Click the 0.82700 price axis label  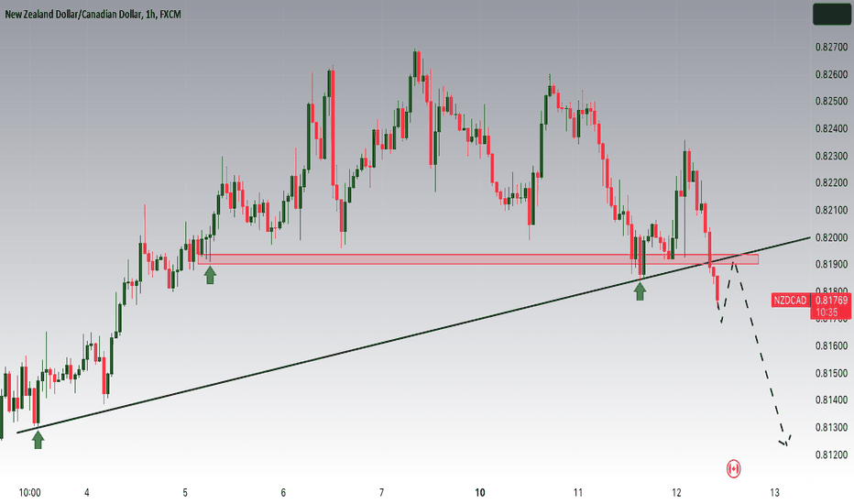831,48
